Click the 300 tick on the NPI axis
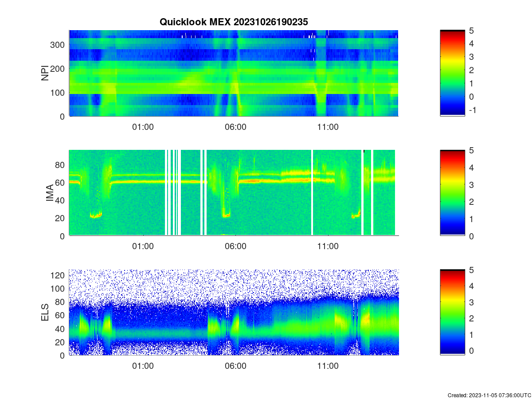 pyautogui.click(x=58, y=45)
